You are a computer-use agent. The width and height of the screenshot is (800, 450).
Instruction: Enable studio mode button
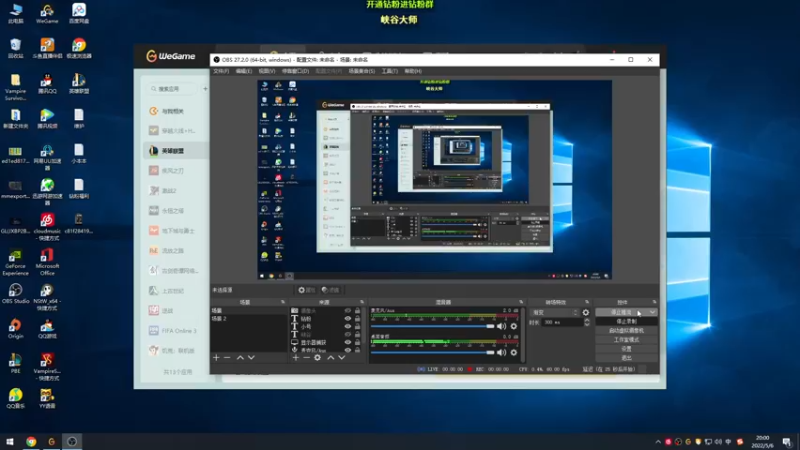click(x=627, y=340)
